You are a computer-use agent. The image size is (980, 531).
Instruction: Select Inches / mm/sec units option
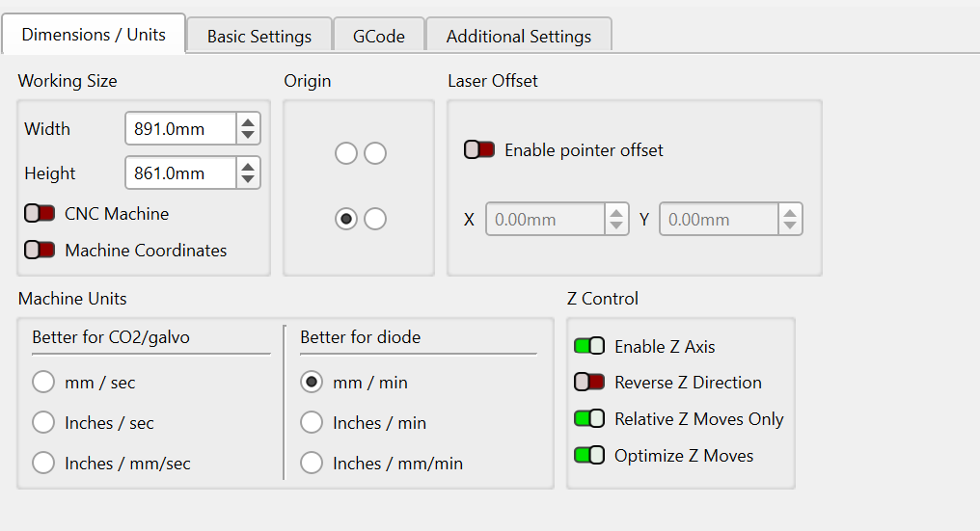point(43,464)
